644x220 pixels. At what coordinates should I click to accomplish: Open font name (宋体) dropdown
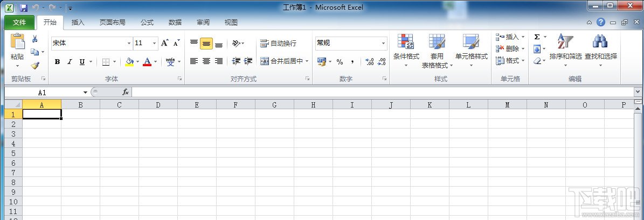coord(129,43)
